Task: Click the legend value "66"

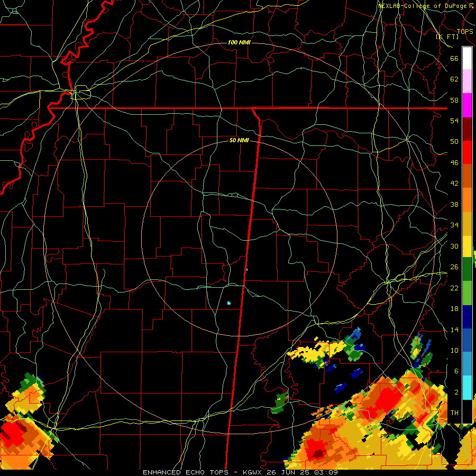Action: (454, 58)
